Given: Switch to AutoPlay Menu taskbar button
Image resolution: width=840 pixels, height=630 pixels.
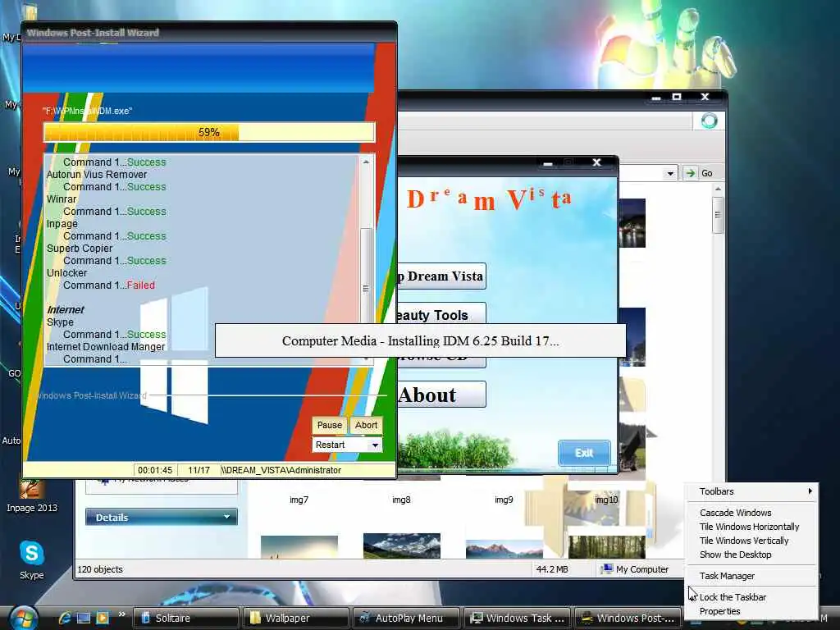Looking at the screenshot, I should 407,618.
